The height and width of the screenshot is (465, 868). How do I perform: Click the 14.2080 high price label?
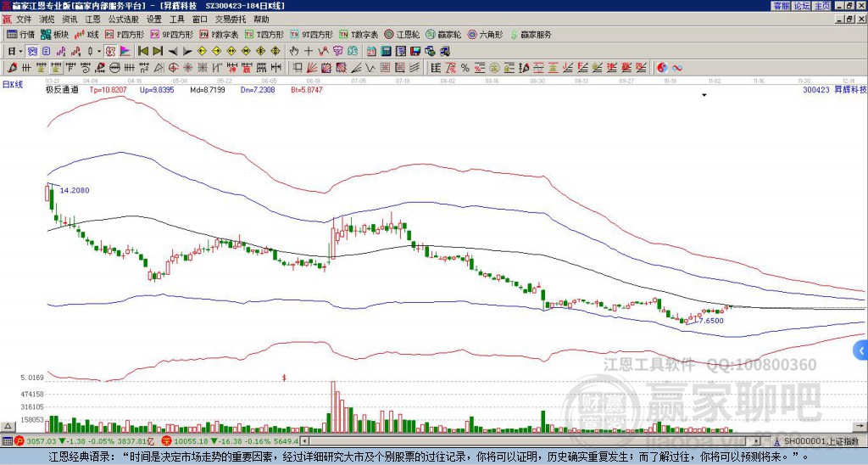[x=75, y=190]
